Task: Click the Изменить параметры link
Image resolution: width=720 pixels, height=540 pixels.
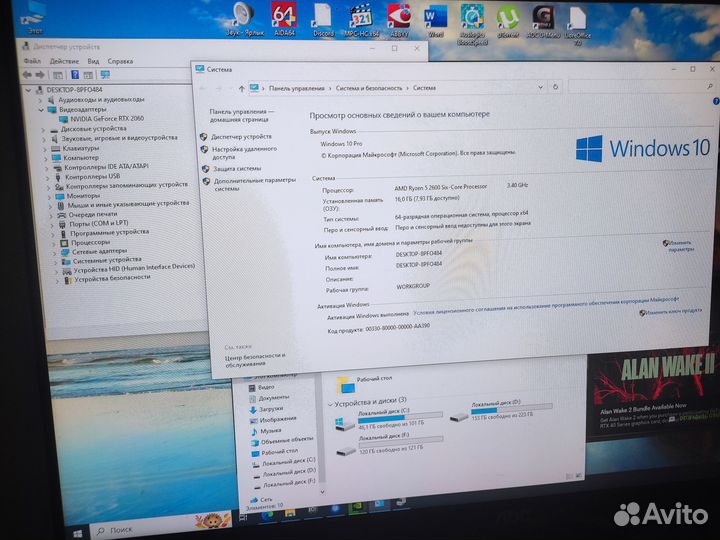Action: pos(681,246)
